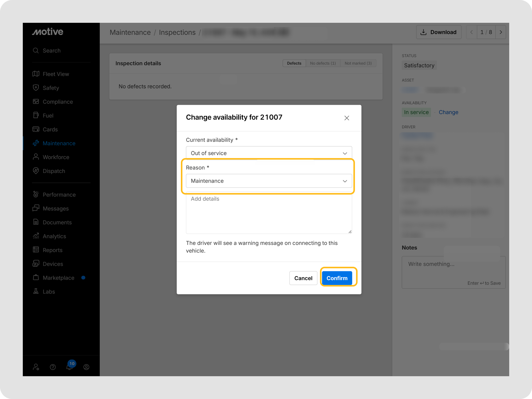Open Dispatch in the sidebar
Screen dimensions: 532x399
click(54, 171)
